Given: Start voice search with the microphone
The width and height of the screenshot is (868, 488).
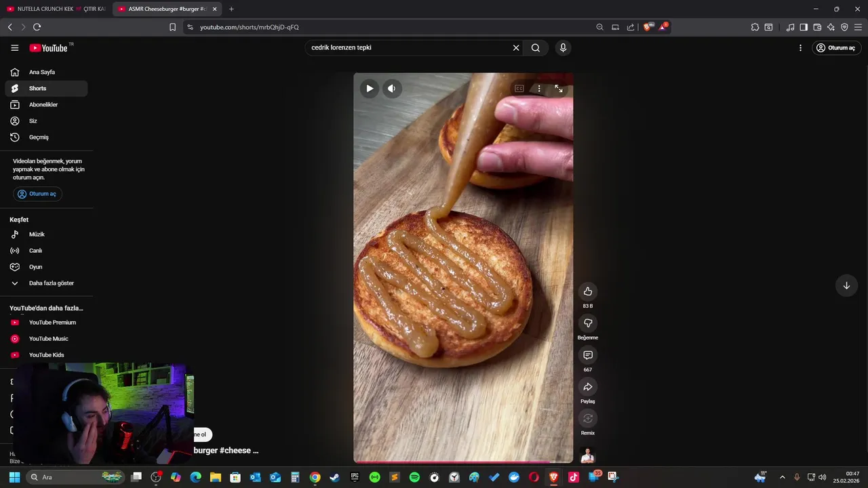Looking at the screenshot, I should pos(563,47).
